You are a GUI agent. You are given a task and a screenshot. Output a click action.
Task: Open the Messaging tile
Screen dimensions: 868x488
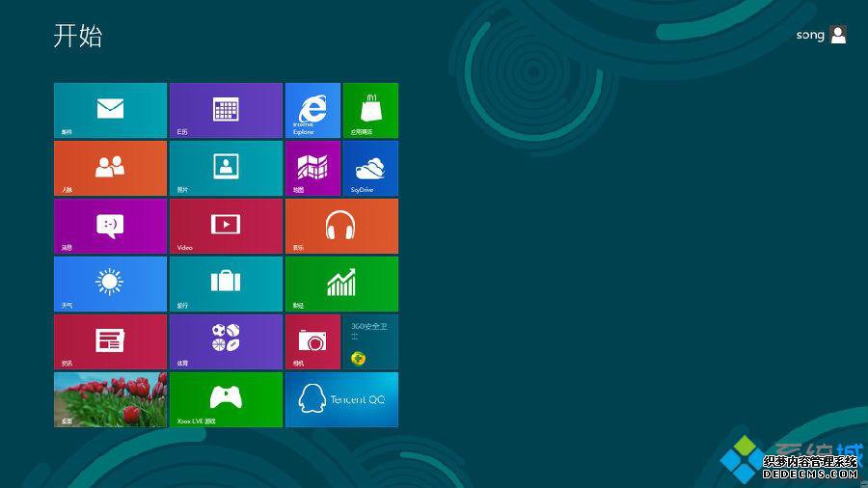coord(110,226)
